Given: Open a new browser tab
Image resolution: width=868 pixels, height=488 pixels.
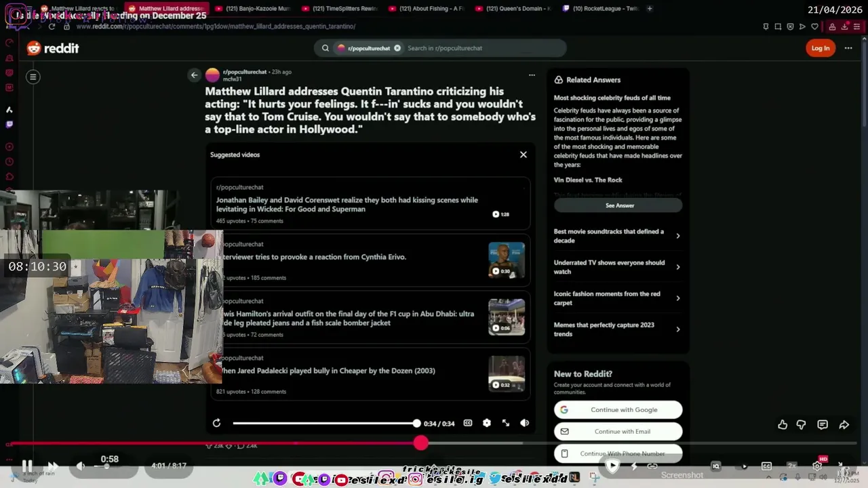Looking at the screenshot, I should (x=650, y=9).
